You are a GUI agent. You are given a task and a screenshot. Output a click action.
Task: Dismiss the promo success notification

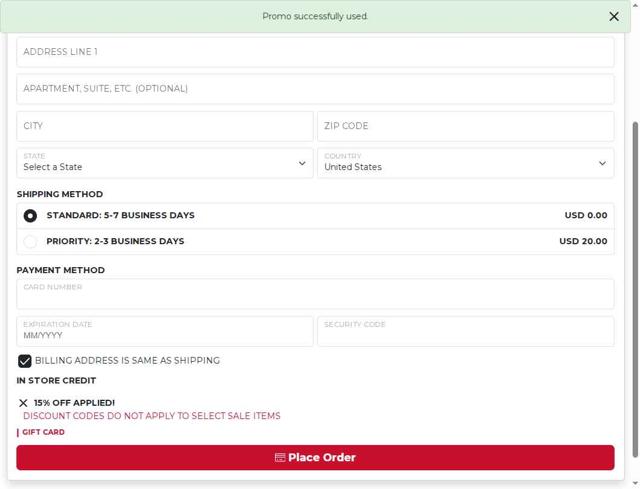(x=613, y=16)
